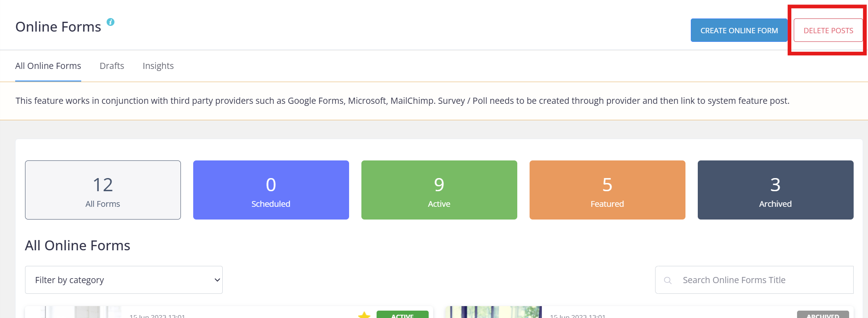This screenshot has height=318, width=868.
Task: Expand the Filter by category dropdown
Action: click(x=124, y=280)
